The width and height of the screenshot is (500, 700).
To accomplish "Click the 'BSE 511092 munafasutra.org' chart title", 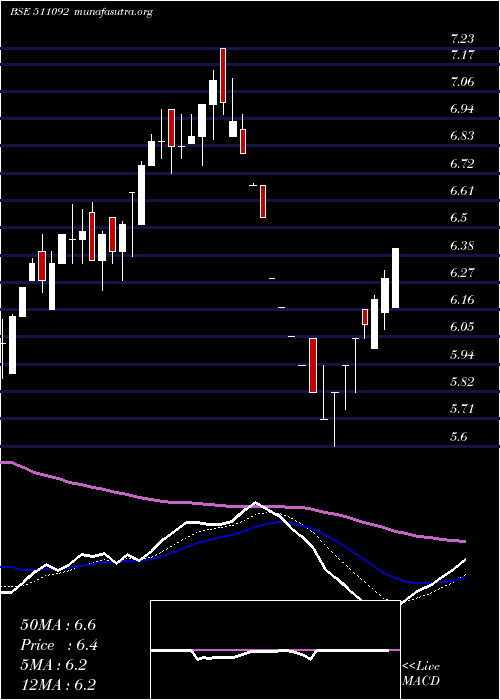I will 82,12.
